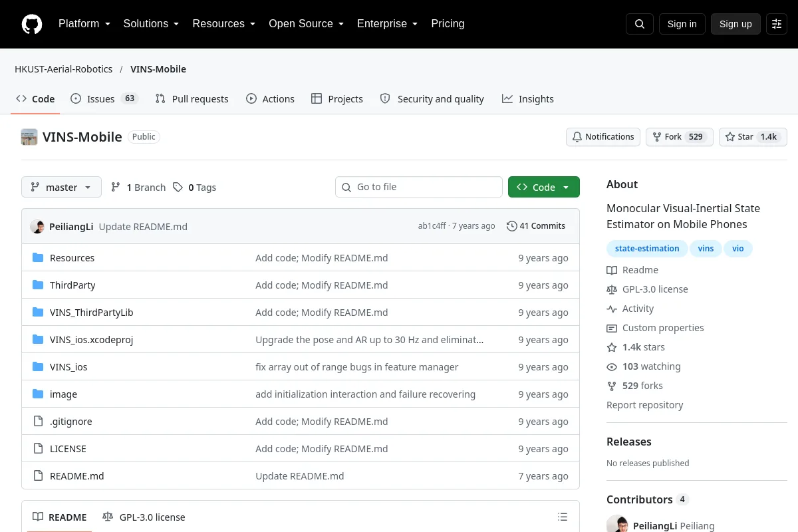Click the README outline list icon
Viewport: 798px width, 532px height.
pos(563,517)
